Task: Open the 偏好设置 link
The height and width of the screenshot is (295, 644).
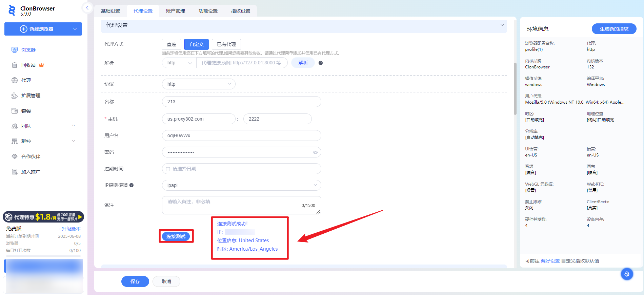Action: point(550,261)
